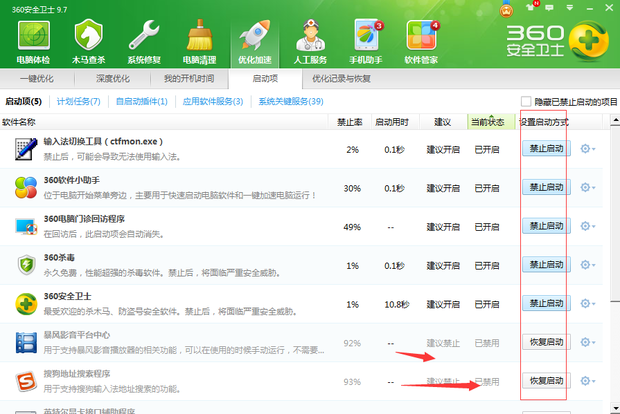The height and width of the screenshot is (414, 620).
Task: Click 禁止启动 for 360安全卫士
Action: coord(546,304)
